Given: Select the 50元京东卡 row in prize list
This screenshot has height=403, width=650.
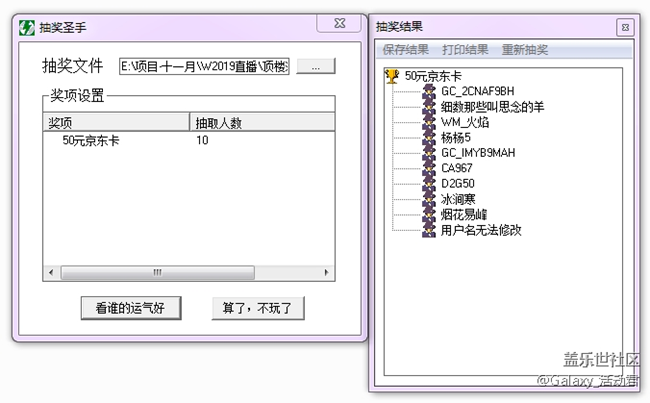Looking at the screenshot, I should coord(189,141).
